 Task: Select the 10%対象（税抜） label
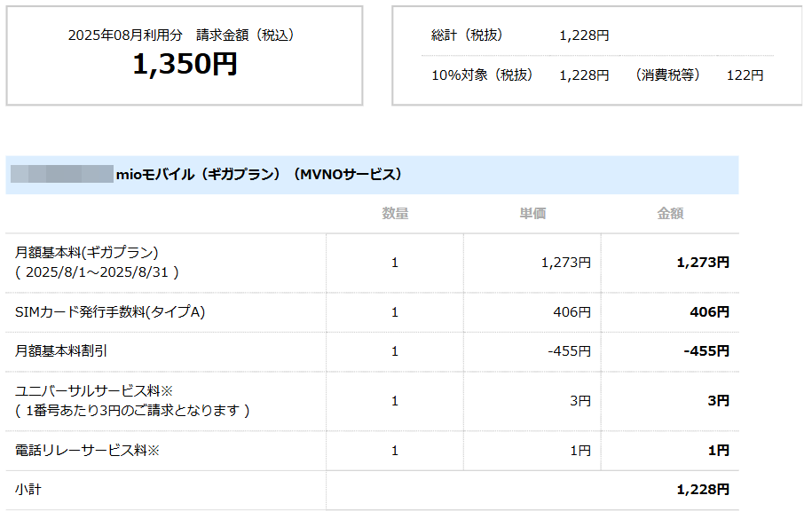click(x=482, y=75)
